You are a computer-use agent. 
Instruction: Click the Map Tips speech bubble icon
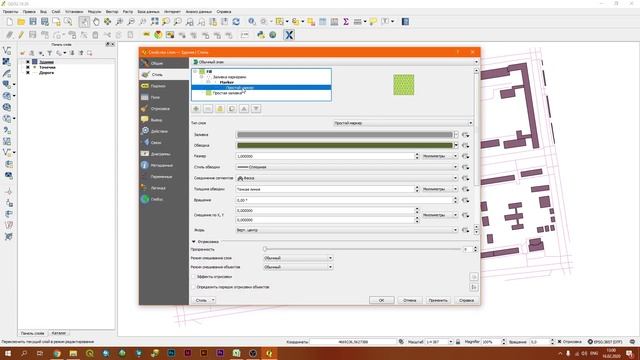[373, 22]
